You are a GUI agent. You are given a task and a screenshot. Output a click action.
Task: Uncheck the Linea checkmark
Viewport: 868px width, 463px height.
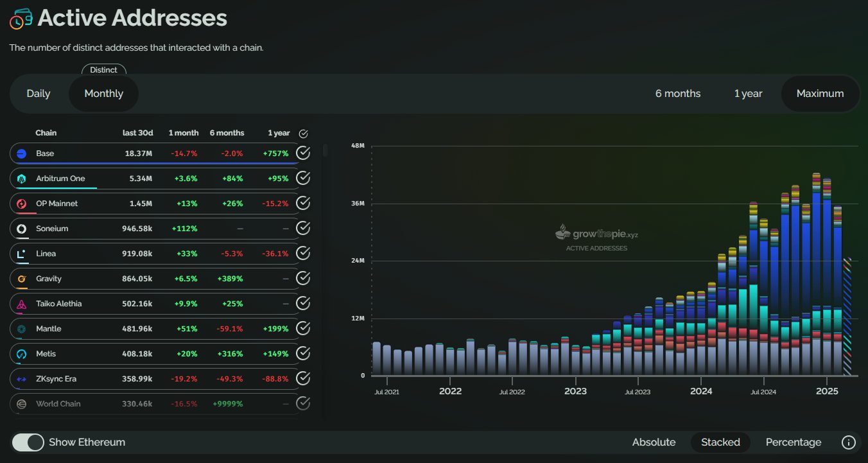tap(303, 254)
